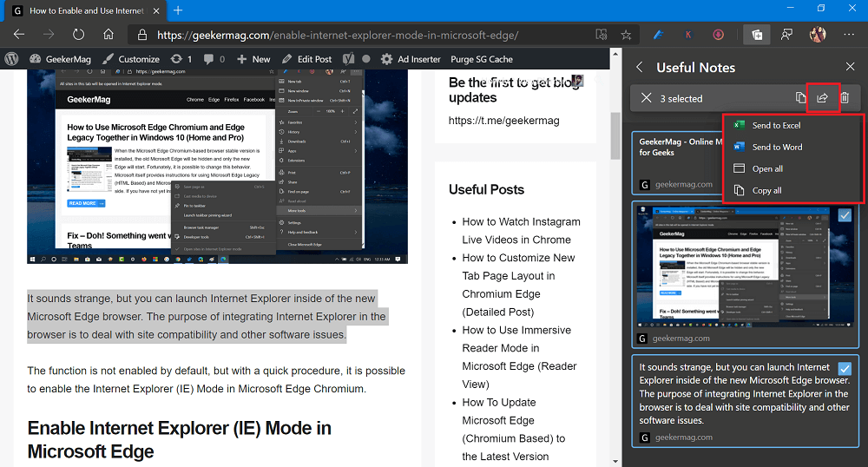The image size is (868, 467).
Task: Click the page scroll up arrow
Action: click(x=615, y=54)
